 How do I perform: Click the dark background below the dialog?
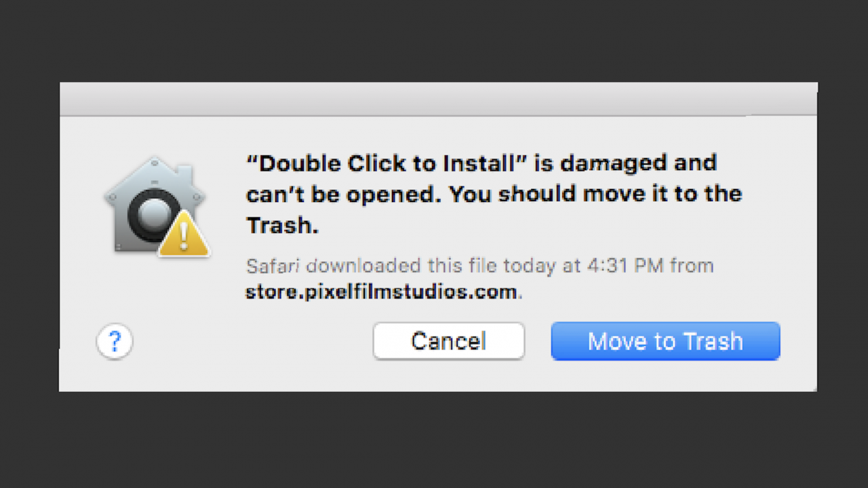pos(434,439)
